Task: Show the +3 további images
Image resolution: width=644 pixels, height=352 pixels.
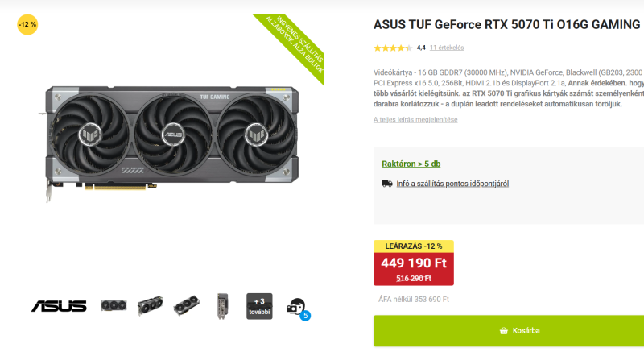Action: point(259,306)
